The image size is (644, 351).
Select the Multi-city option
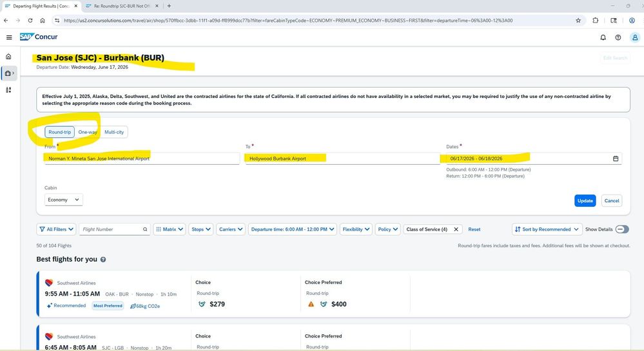tap(114, 132)
